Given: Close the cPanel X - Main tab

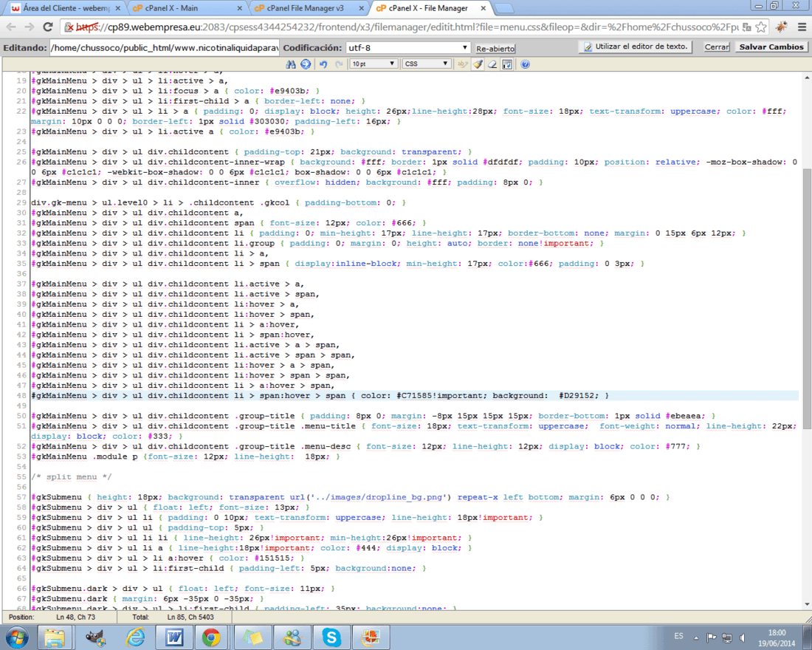Looking at the screenshot, I should click(x=239, y=8).
